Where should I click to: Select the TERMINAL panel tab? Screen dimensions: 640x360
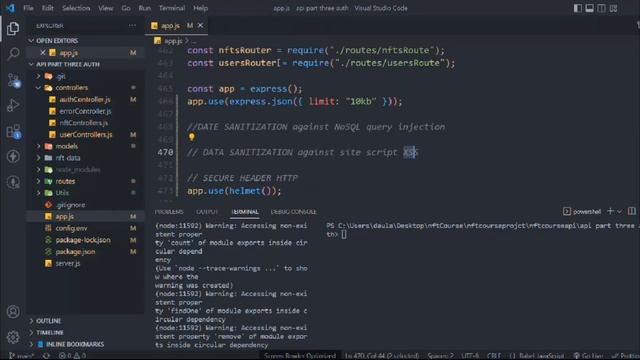[245, 211]
